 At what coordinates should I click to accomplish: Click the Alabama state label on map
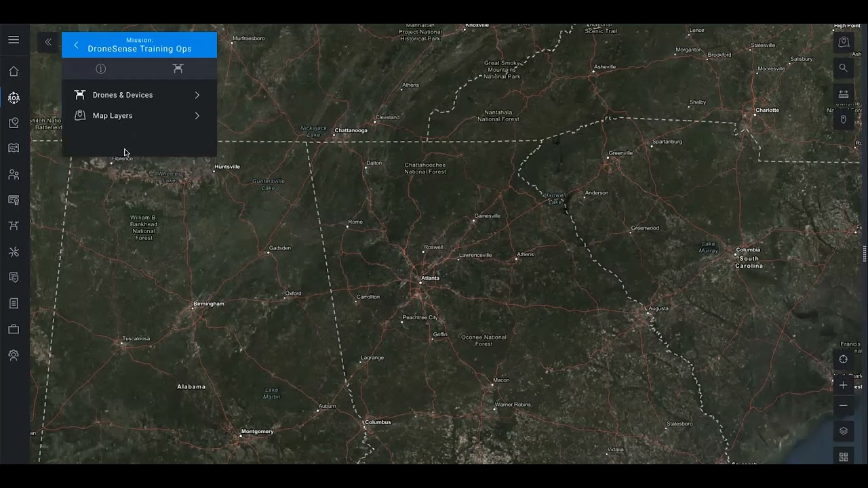[191, 386]
